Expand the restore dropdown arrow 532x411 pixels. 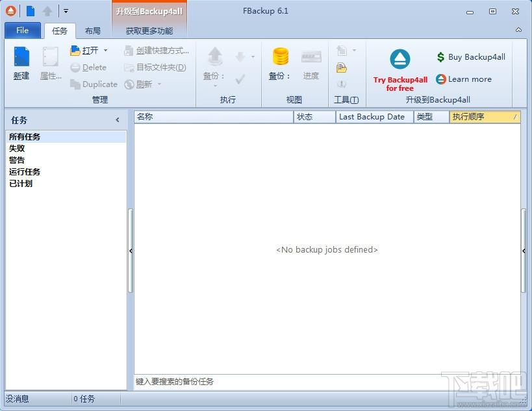coord(253,56)
